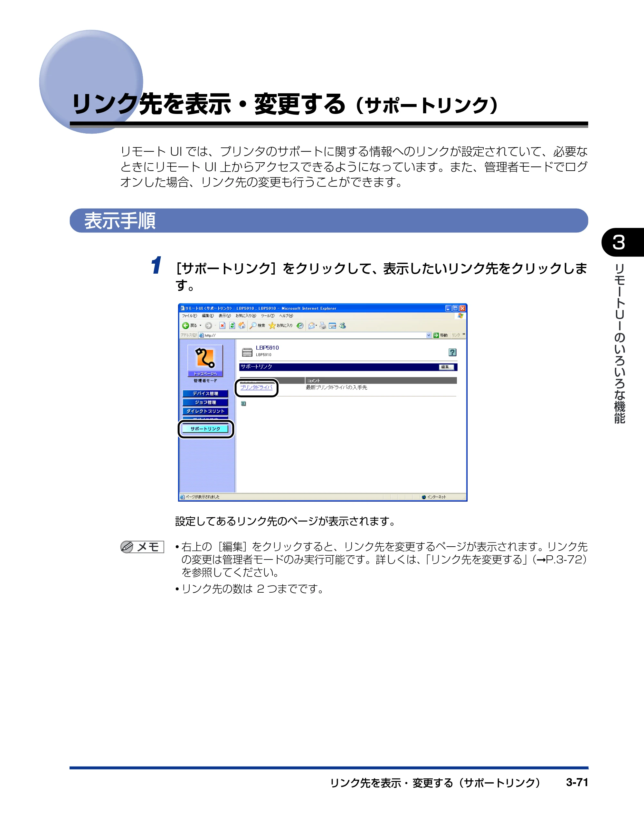
Task: Click the Stop loading icon
Action: (x=223, y=326)
